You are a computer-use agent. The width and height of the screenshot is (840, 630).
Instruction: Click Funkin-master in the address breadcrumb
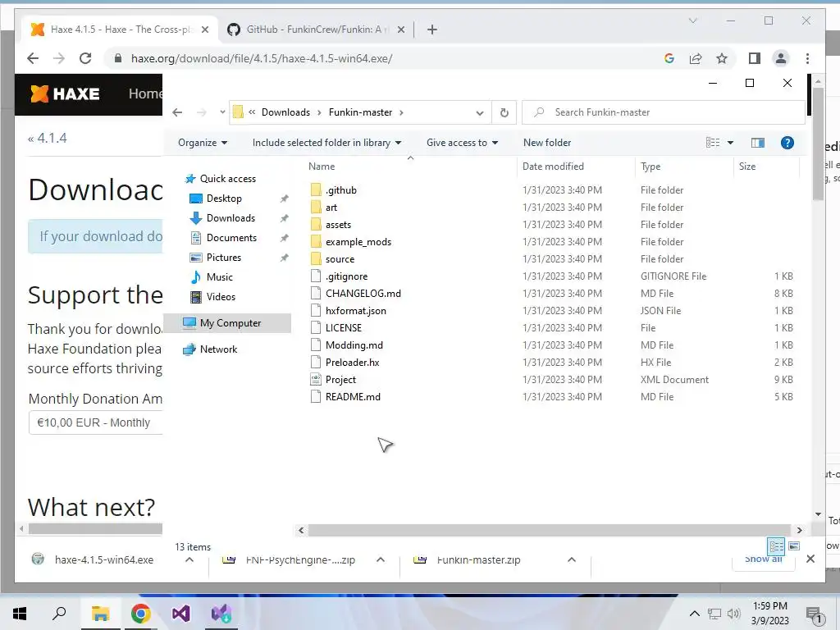point(360,112)
